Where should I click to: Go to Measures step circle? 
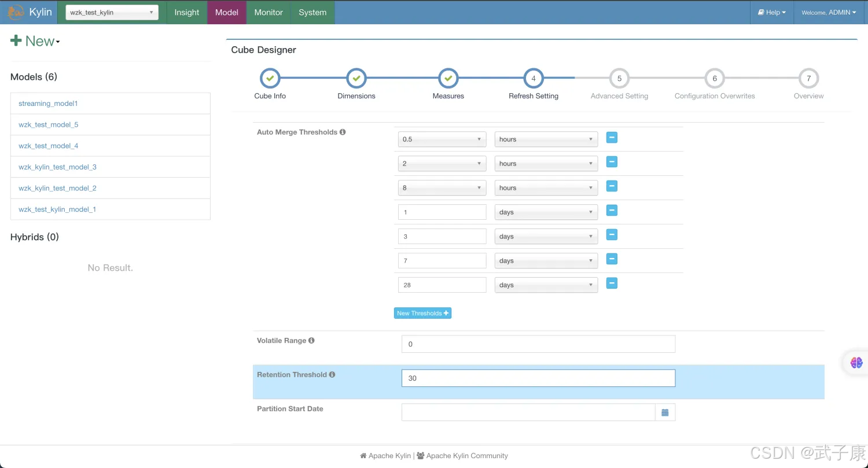coord(448,78)
